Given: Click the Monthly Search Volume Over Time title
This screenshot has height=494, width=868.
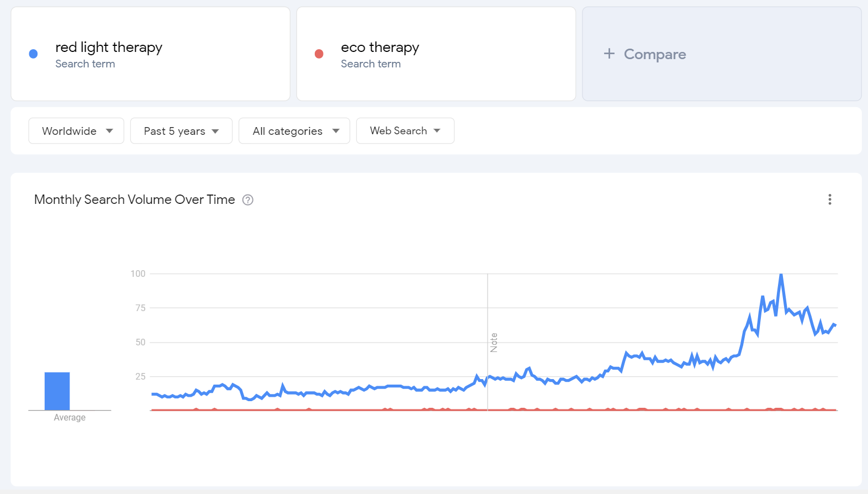Looking at the screenshot, I should click(x=135, y=200).
